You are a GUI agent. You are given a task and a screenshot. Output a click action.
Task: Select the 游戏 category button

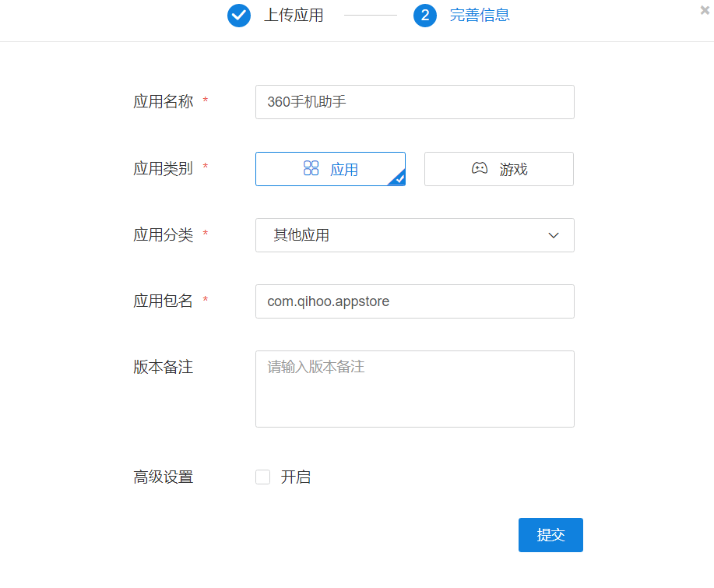[x=499, y=169]
